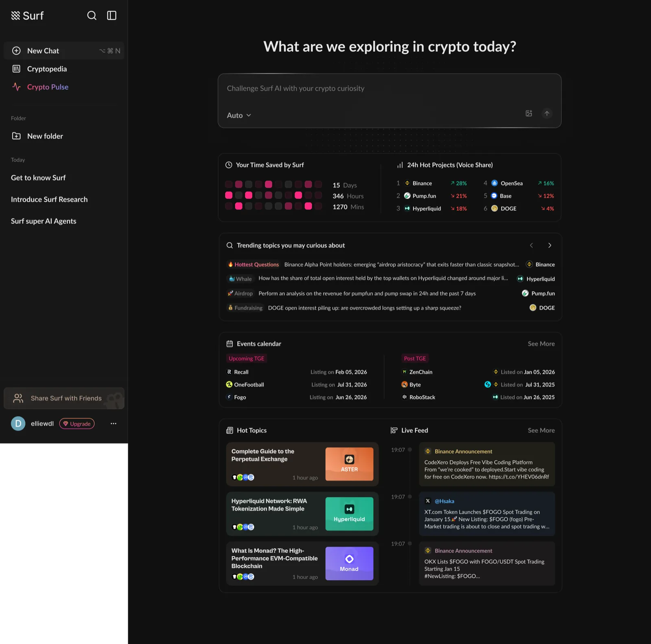Screen dimensions: 651x644
Task: Open Hyperliquid open interest whale question
Action: coord(383,278)
